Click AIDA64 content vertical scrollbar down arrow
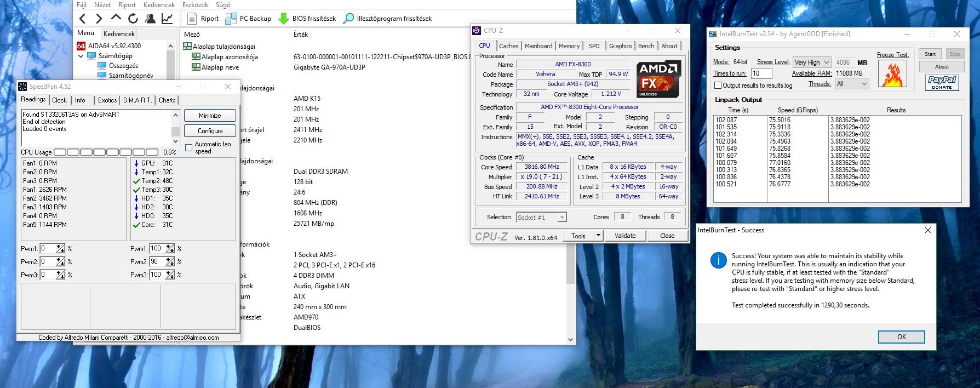Viewport: 980px width, 388px height. 571,339
